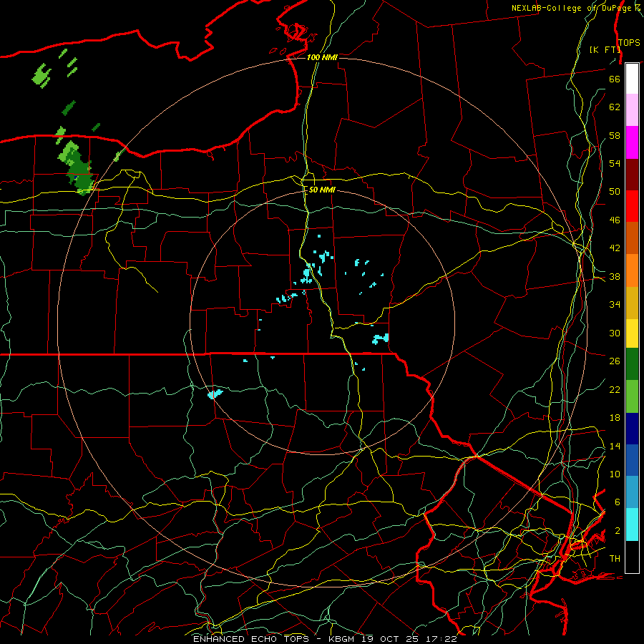Image resolution: width=644 pixels, height=644 pixels.
Task: Click the "100 NMI" range ring label
Action: (x=322, y=57)
